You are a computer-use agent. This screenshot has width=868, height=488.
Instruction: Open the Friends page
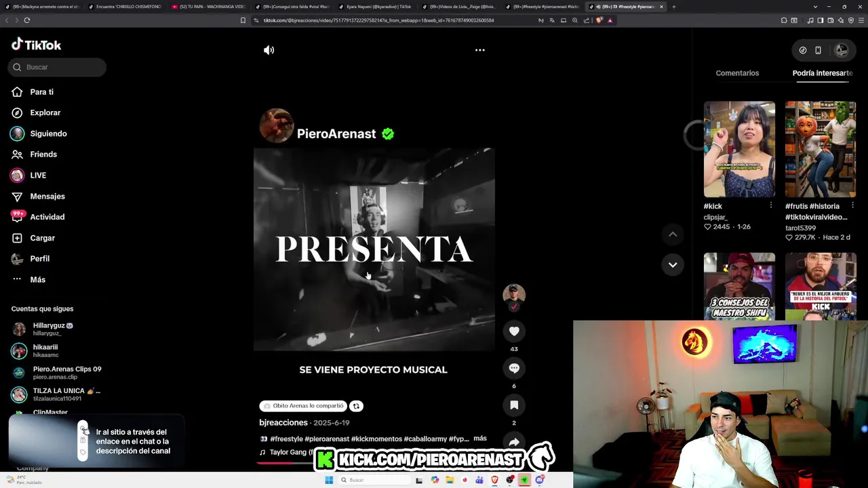coord(43,155)
